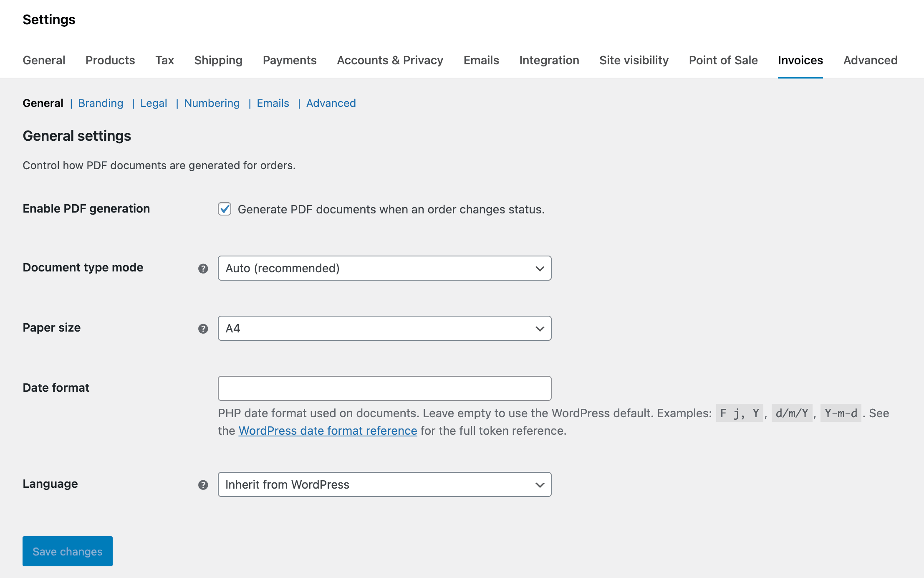
Task: Switch to the General settings tab
Action: (x=44, y=60)
